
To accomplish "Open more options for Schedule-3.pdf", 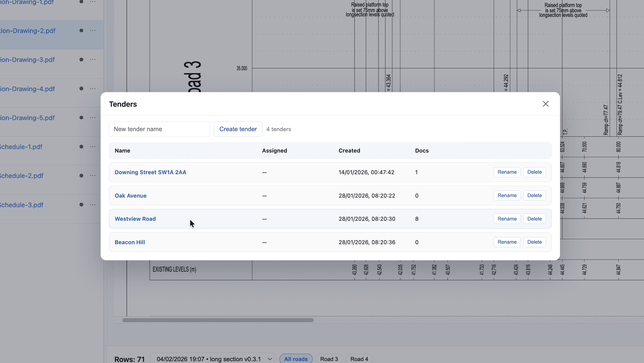I will pyautogui.click(x=93, y=205).
